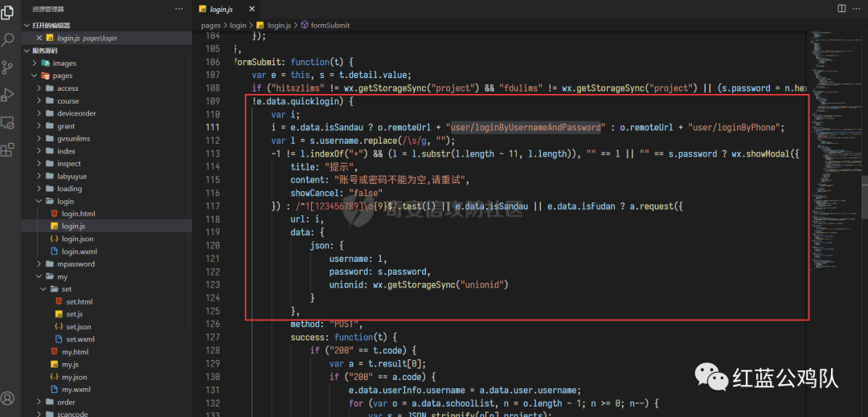Close login.js in the open editors list

pyautogui.click(x=39, y=38)
